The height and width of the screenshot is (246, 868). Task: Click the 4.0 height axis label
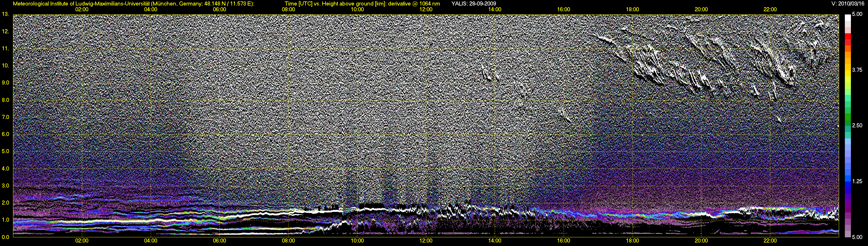coord(5,168)
